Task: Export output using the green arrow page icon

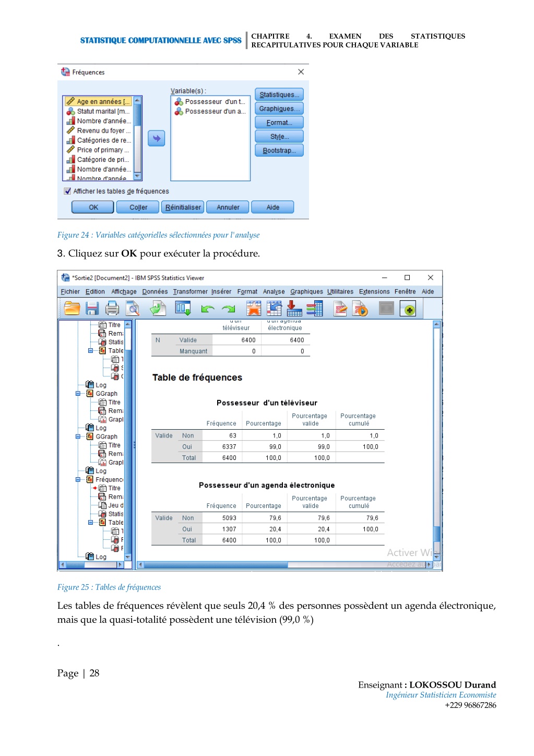Action: click(157, 309)
